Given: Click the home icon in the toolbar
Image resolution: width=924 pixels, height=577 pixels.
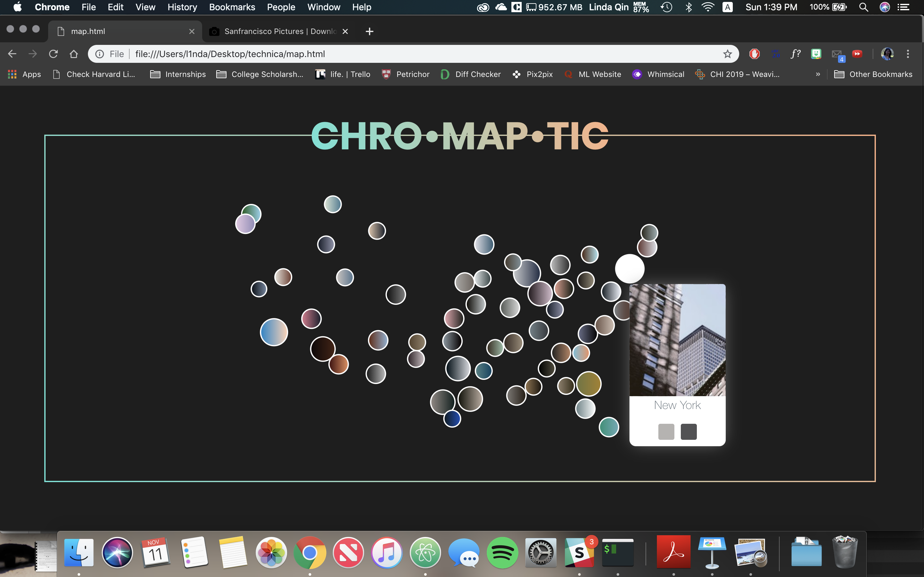Looking at the screenshot, I should click(74, 54).
